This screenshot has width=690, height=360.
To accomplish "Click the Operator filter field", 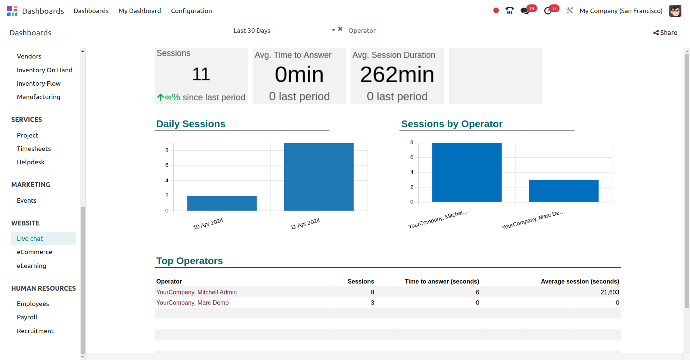I will (362, 31).
